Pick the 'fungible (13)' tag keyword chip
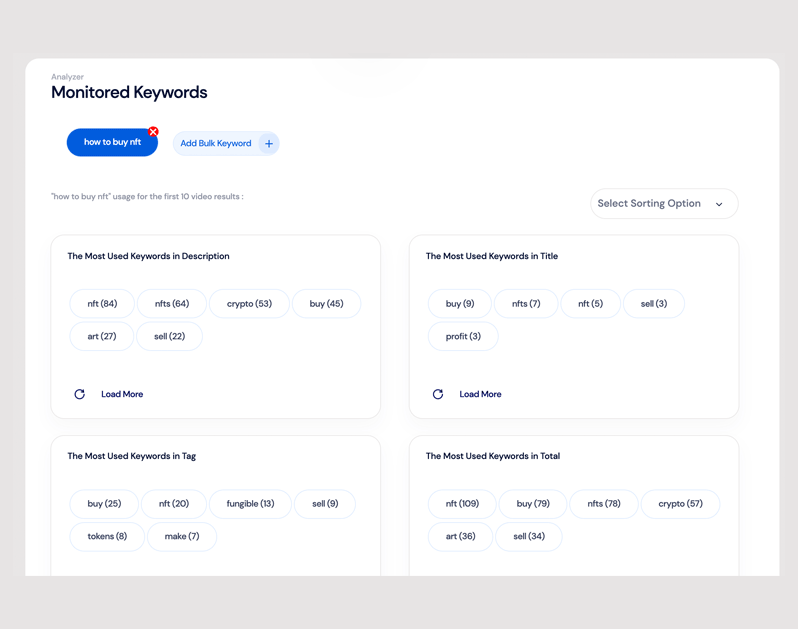 (250, 504)
